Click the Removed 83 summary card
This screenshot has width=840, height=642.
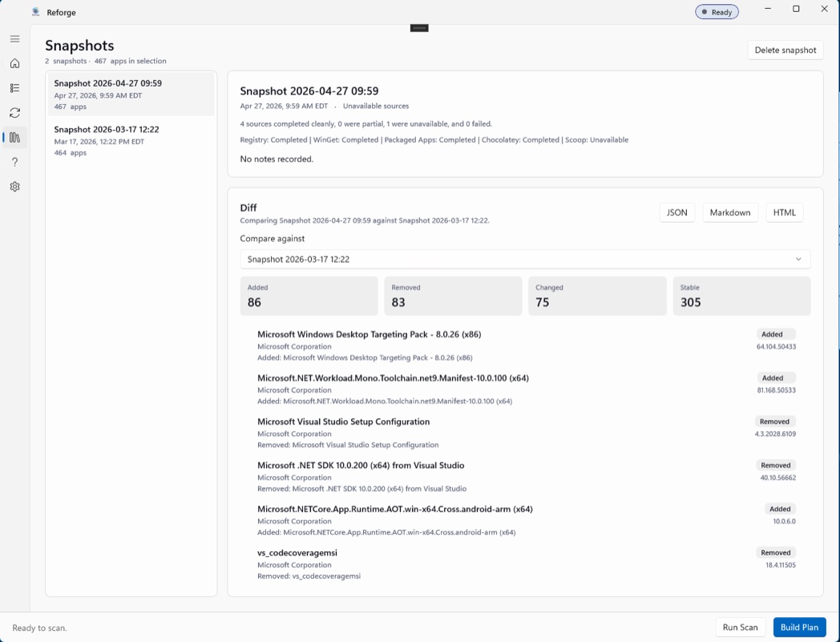(x=453, y=296)
